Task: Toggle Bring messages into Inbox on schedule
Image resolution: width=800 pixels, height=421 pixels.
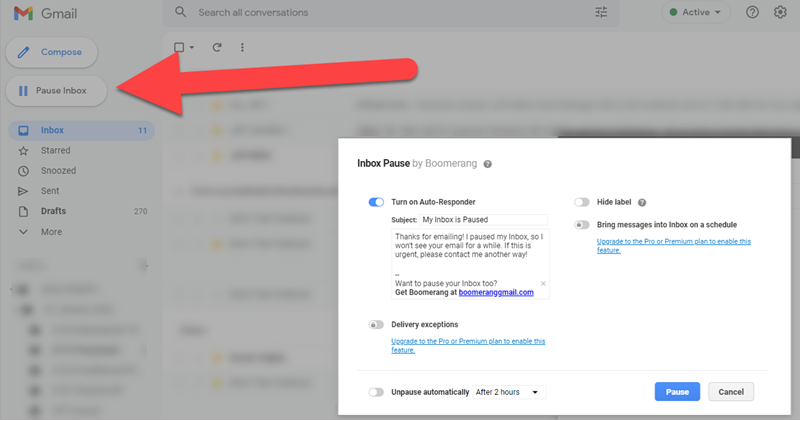Action: coord(582,225)
